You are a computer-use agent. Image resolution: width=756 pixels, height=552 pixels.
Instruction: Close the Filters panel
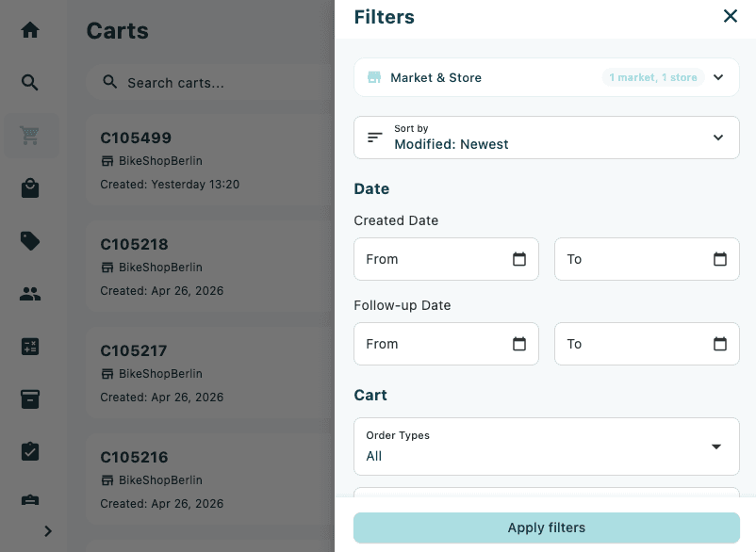pos(731,16)
